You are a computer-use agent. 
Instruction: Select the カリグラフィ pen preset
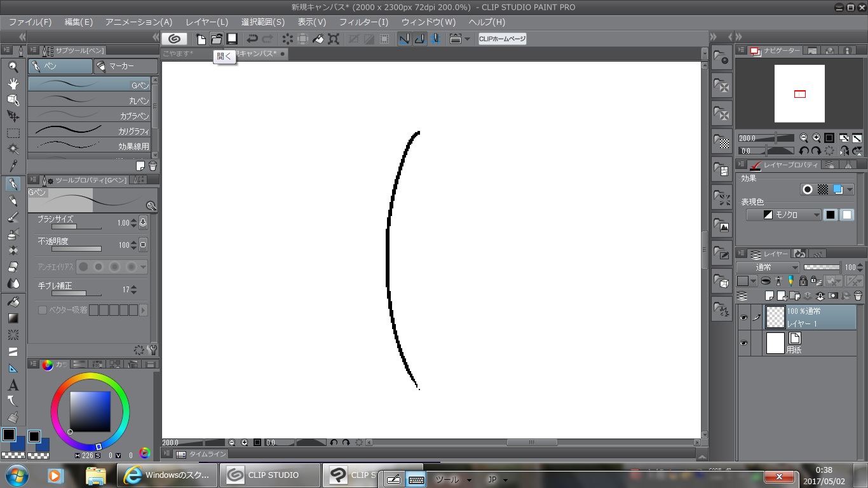[x=90, y=131]
